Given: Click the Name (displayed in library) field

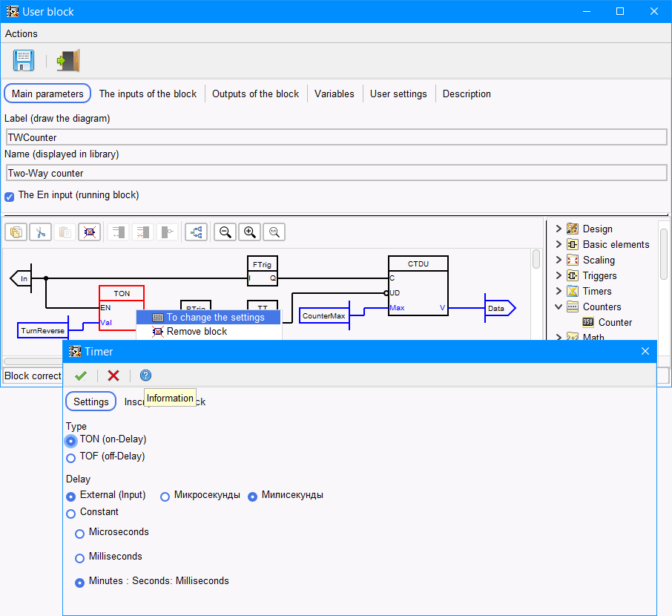Looking at the screenshot, I should [x=336, y=173].
